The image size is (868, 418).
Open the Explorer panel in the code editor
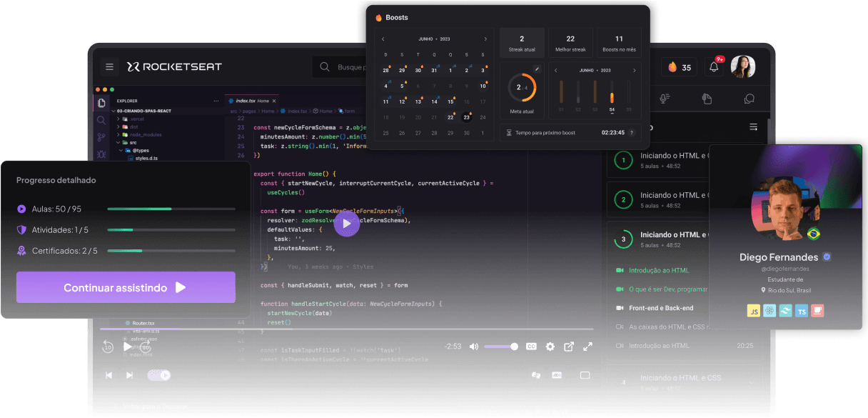pos(101,101)
